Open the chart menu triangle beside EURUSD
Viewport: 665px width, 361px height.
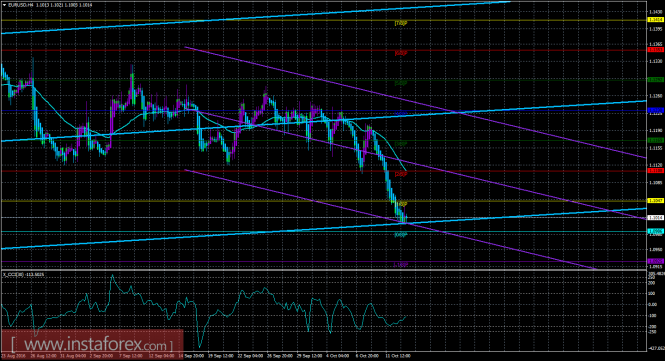tap(4, 5)
